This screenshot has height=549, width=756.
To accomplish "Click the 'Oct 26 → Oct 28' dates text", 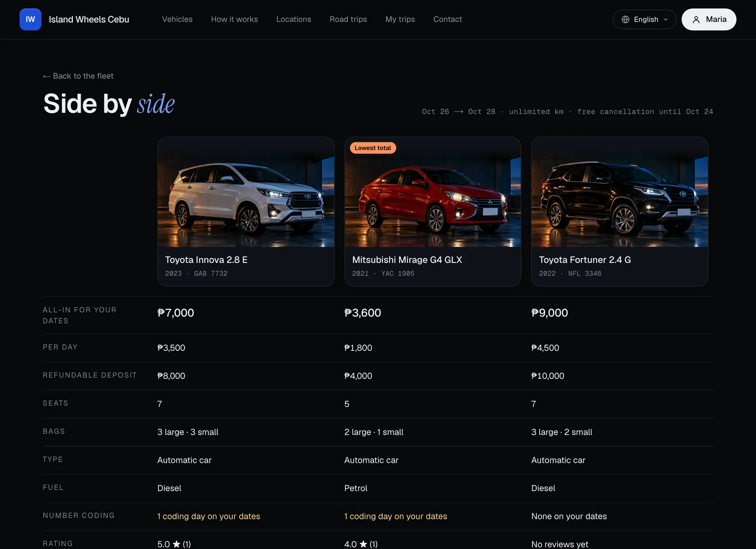I will tap(458, 112).
